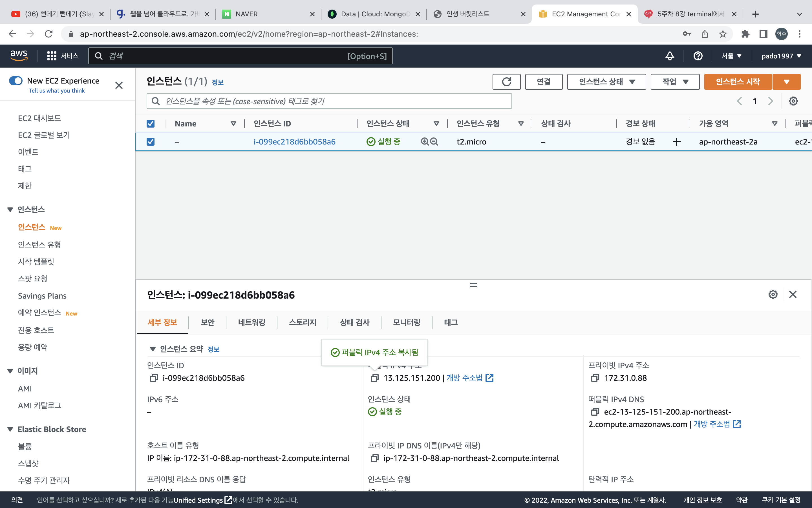Copy the private IPv4 address 172.31.0.88
The width and height of the screenshot is (812, 508).
pyautogui.click(x=595, y=378)
